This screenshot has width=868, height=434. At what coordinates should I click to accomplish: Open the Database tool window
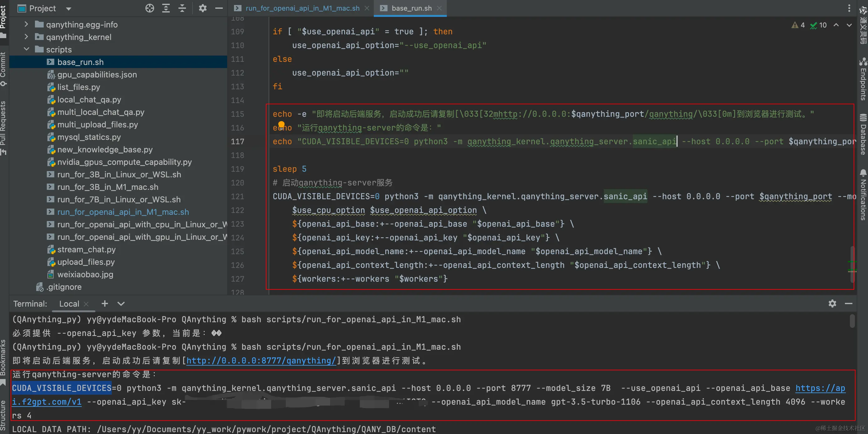tap(863, 135)
